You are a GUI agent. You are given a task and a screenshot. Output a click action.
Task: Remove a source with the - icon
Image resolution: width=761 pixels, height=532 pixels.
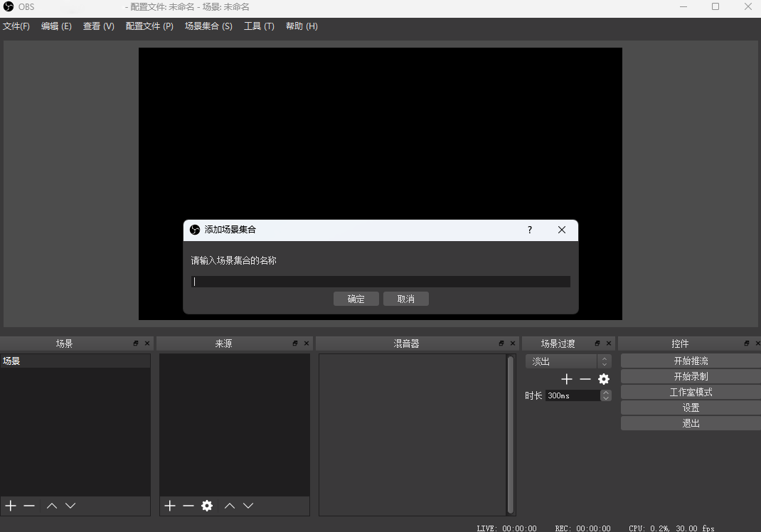point(188,505)
